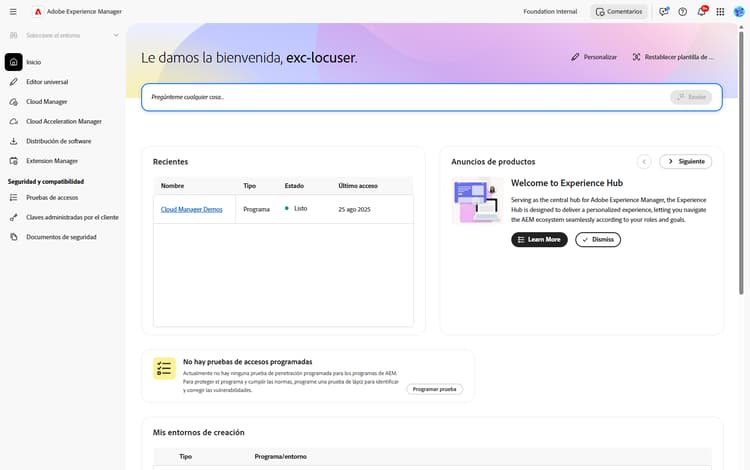
Task: Open Claves administradas por el cliente
Action: point(72,217)
